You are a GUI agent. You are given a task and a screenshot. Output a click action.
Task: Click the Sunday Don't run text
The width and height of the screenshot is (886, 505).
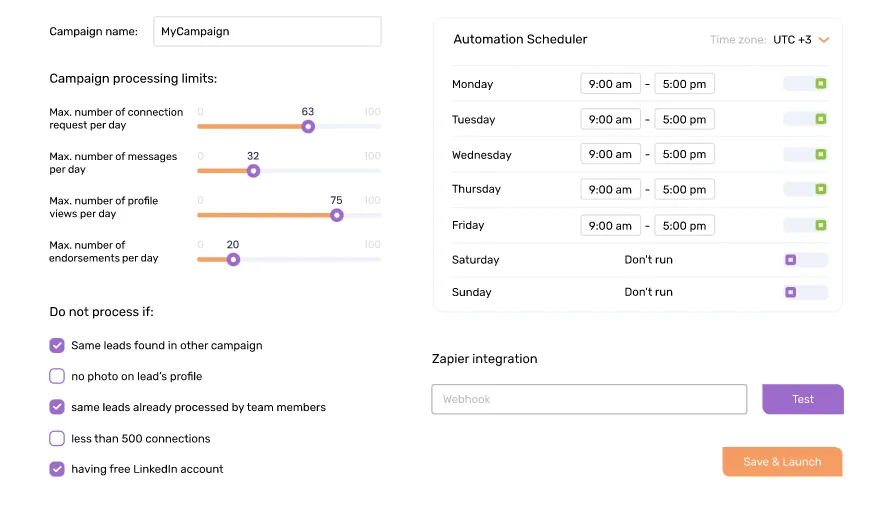pos(648,292)
